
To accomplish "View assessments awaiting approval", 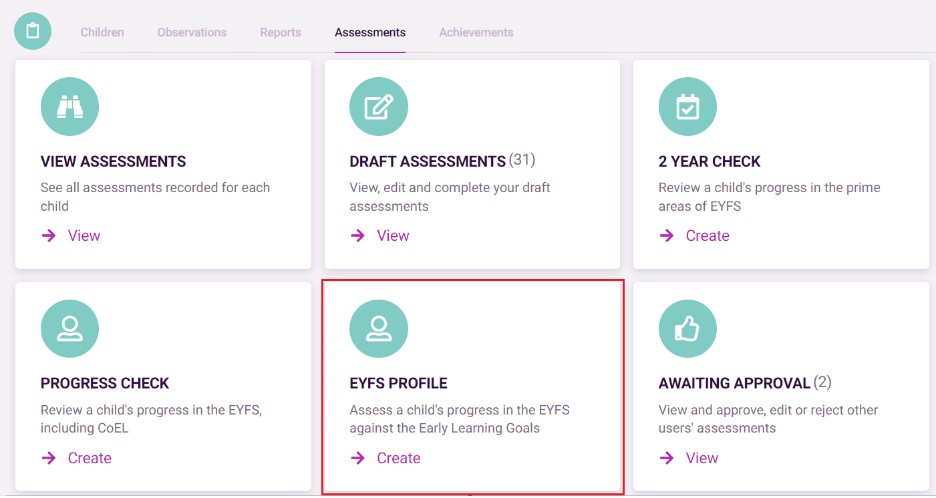I will pyautogui.click(x=702, y=458).
